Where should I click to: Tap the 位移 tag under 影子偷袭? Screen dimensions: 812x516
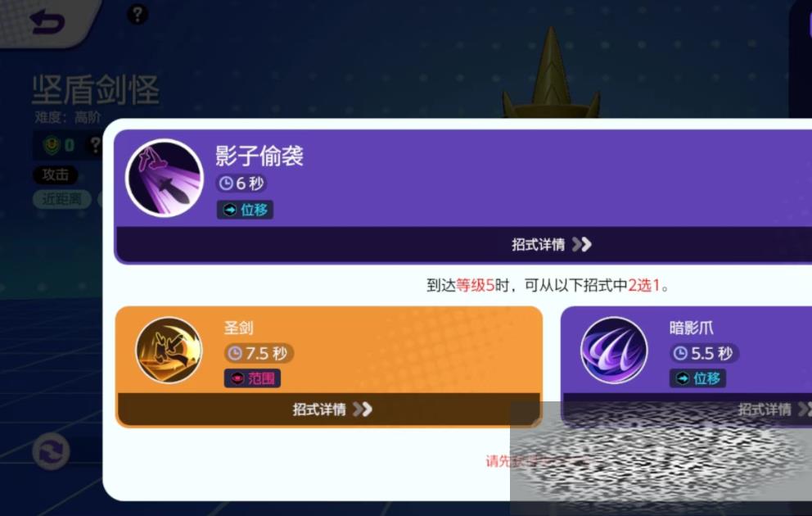[x=245, y=210]
